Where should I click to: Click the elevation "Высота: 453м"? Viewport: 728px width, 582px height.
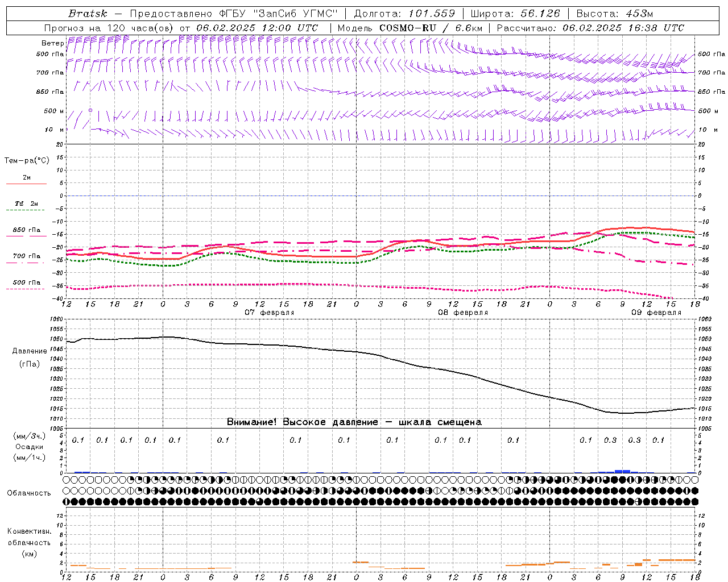[614, 14]
